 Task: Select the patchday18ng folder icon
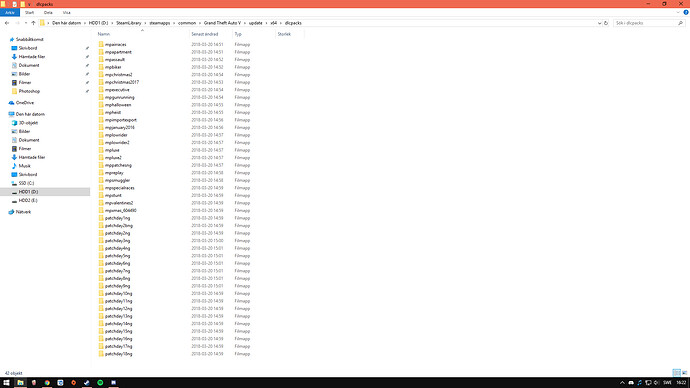101,354
